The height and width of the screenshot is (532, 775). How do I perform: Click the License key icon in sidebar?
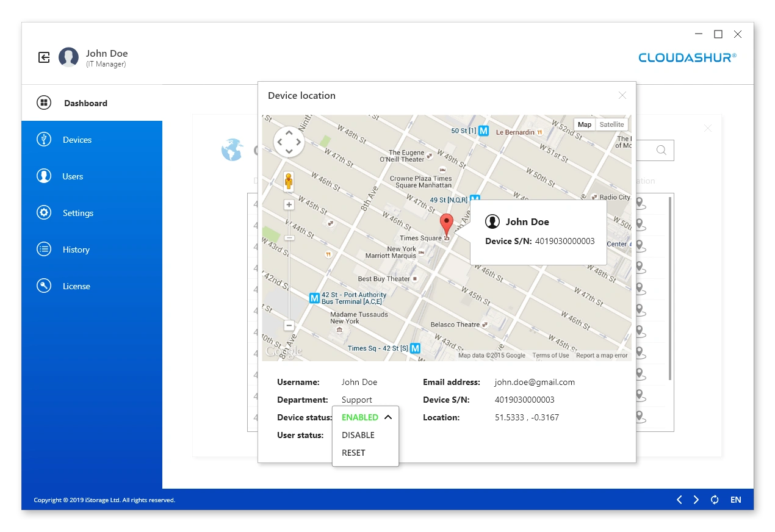(x=44, y=286)
